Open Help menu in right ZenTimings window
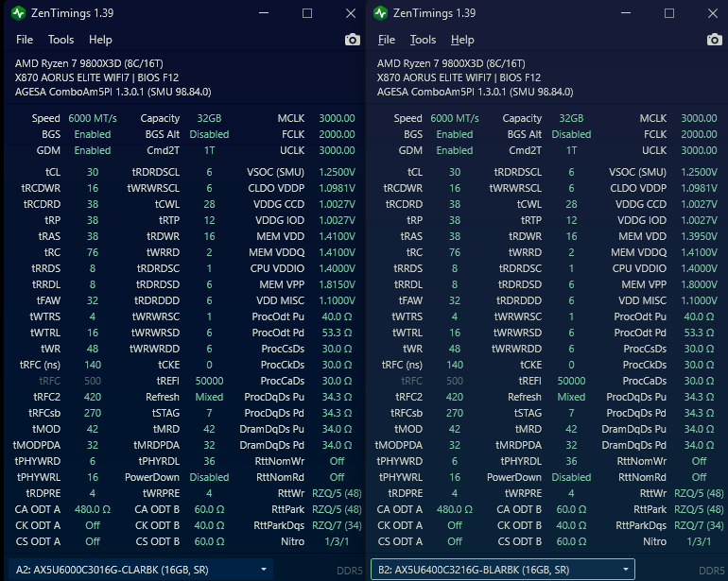This screenshot has width=728, height=581. [x=462, y=40]
